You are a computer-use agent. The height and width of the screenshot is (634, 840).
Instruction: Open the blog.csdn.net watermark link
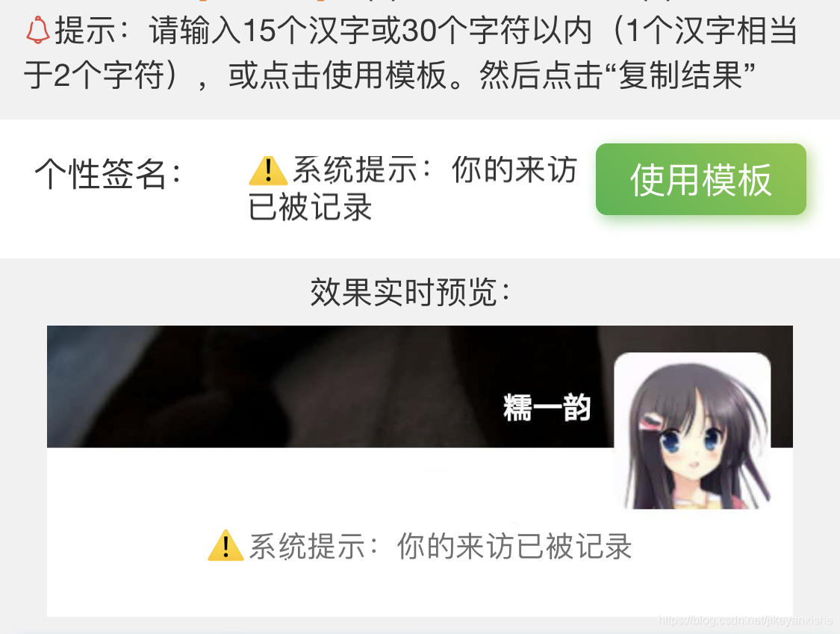pyautogui.click(x=745, y=621)
